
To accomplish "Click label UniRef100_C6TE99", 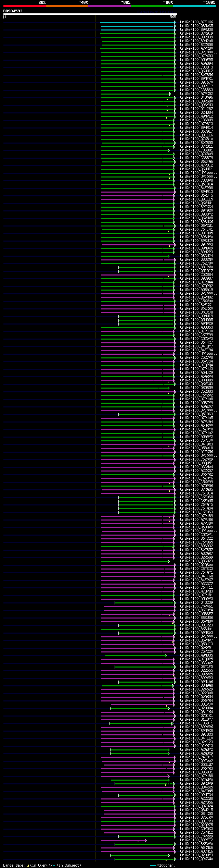I will pos(196,335).
